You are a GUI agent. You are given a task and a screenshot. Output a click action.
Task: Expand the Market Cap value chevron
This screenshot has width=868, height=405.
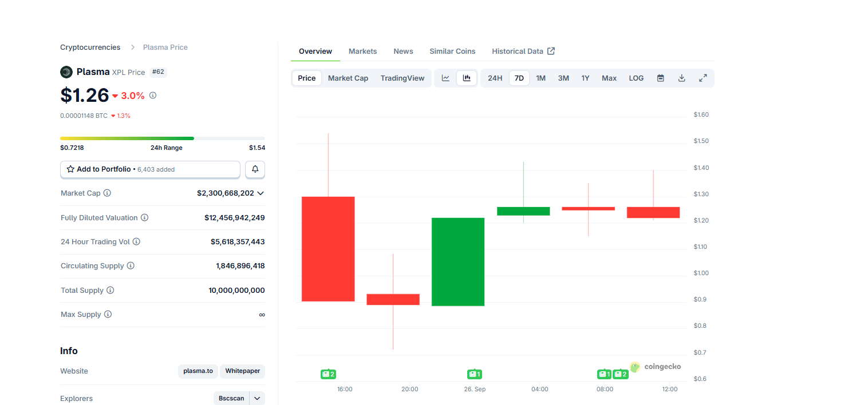tap(261, 193)
